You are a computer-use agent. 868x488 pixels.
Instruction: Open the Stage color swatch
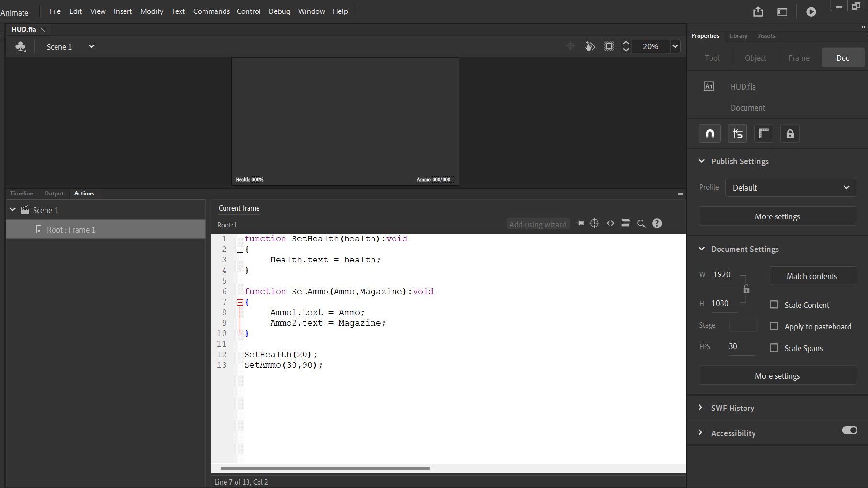[743, 325]
